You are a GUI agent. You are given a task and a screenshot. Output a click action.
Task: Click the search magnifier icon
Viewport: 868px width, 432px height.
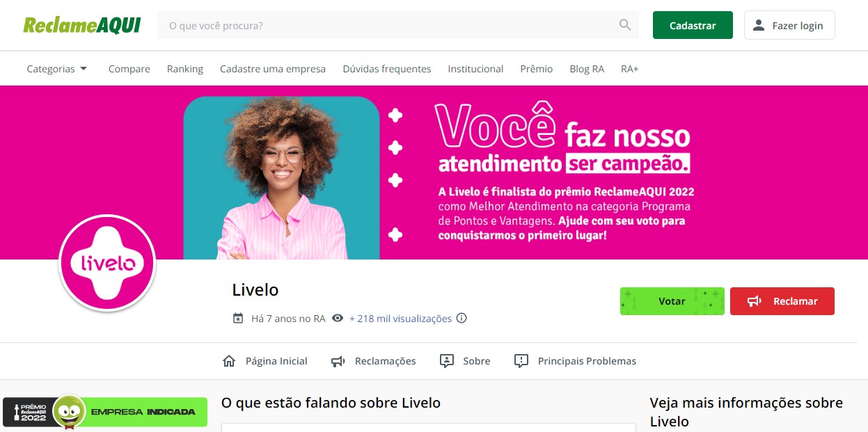625,26
